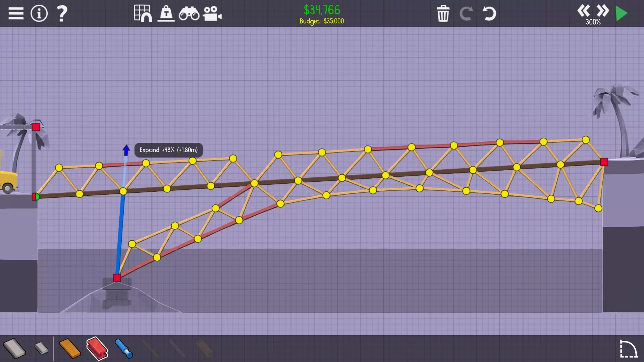Image resolution: width=644 pixels, height=362 pixels.
Task: Click the greyed redo arrow
Action: (466, 14)
